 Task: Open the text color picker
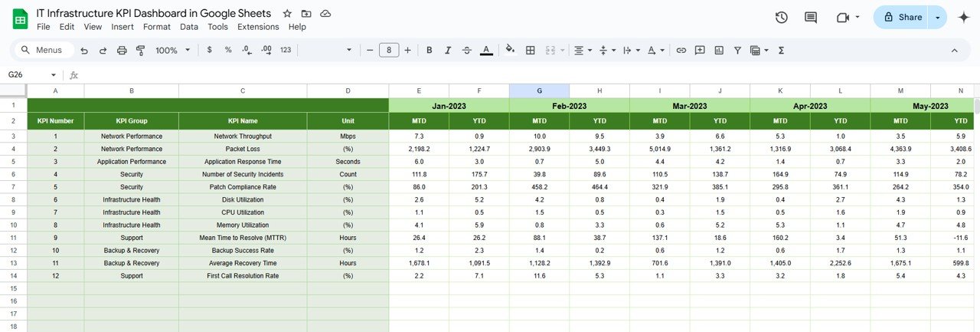[486, 50]
